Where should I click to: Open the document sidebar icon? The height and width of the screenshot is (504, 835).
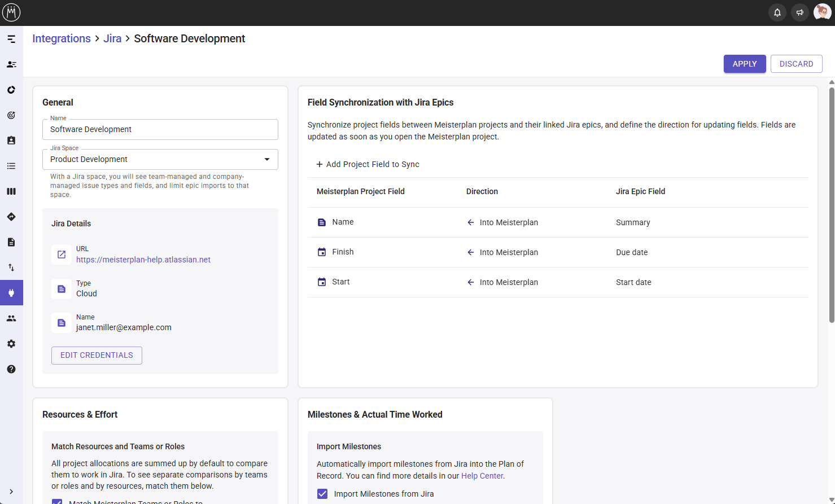[11, 242]
